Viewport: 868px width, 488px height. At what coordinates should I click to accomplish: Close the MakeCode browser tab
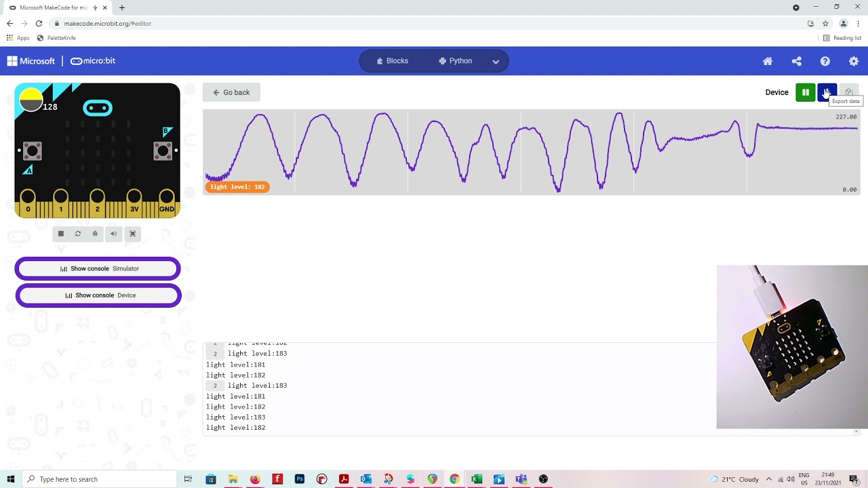105,7
